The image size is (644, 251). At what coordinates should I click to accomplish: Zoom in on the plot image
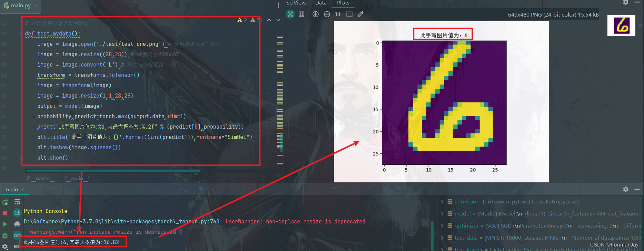(315, 14)
